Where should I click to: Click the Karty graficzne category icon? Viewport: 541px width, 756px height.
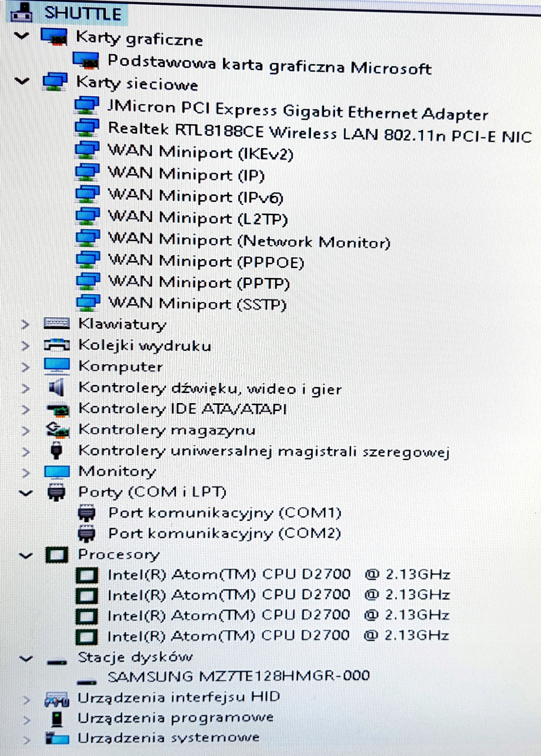(54, 37)
